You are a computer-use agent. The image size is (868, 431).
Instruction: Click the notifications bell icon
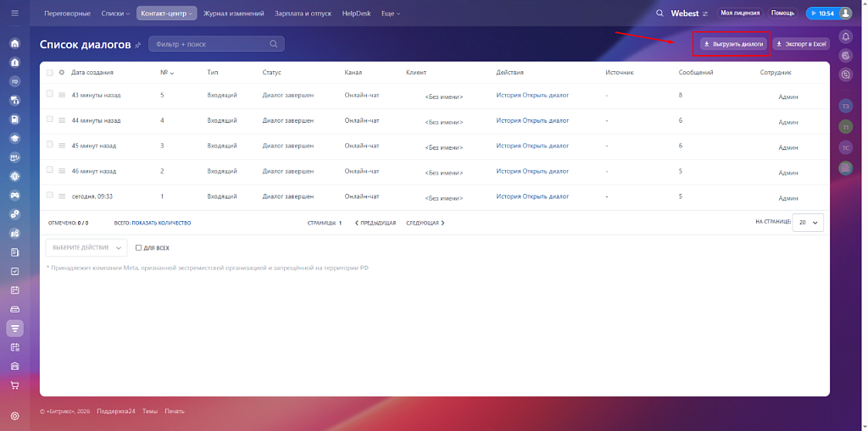click(845, 36)
